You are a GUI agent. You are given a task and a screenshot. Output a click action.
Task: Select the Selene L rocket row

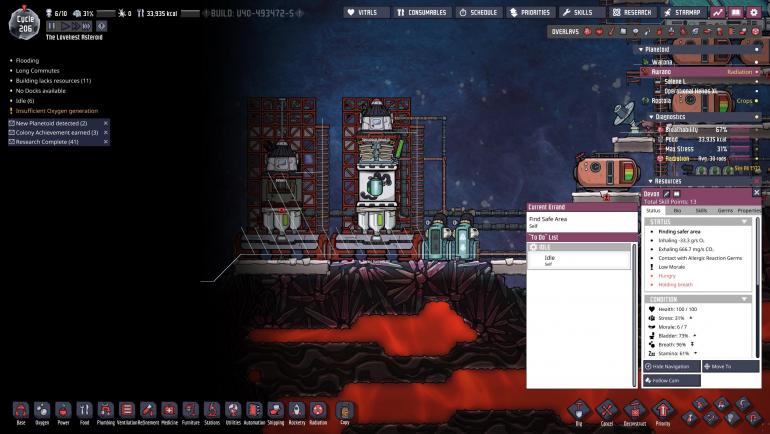click(707, 81)
